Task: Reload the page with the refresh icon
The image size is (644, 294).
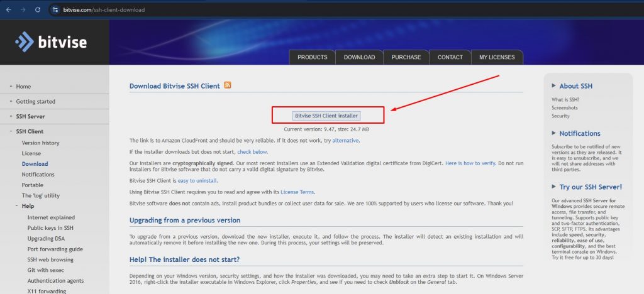Action: click(38, 10)
